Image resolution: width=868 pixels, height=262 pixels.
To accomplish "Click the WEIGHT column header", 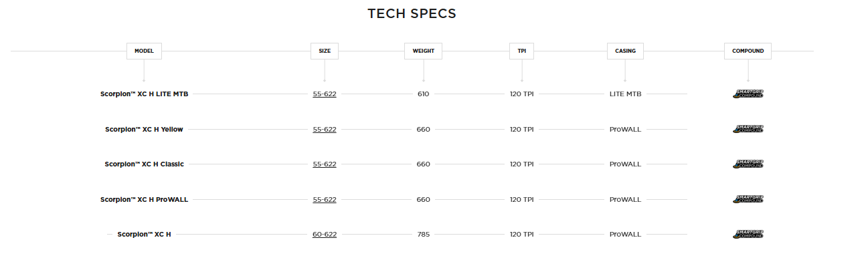I will (423, 51).
